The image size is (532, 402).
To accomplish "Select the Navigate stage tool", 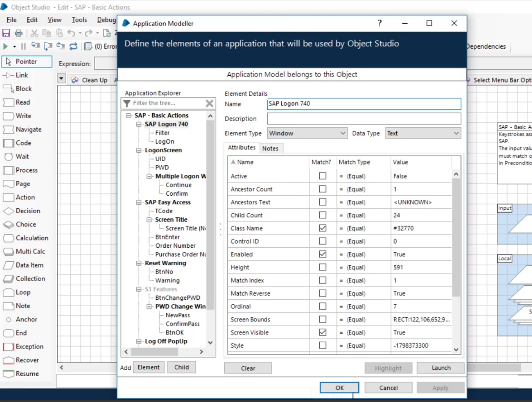I will (x=23, y=130).
